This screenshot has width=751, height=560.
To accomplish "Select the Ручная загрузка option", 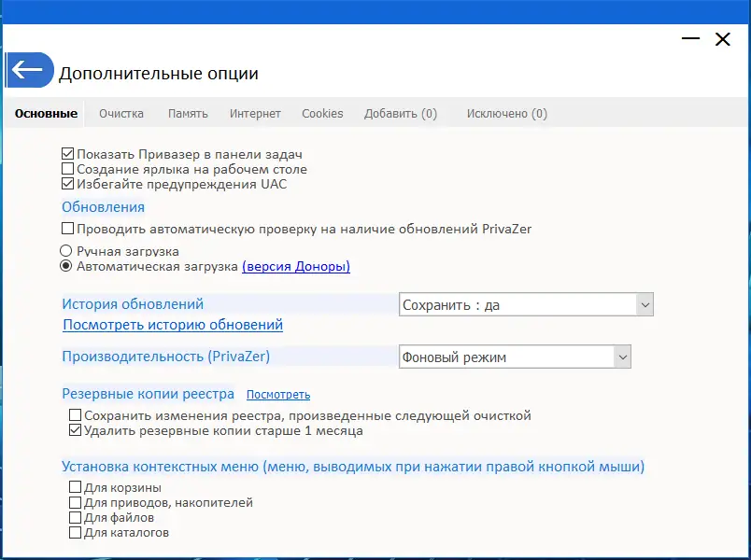I will coord(66,250).
